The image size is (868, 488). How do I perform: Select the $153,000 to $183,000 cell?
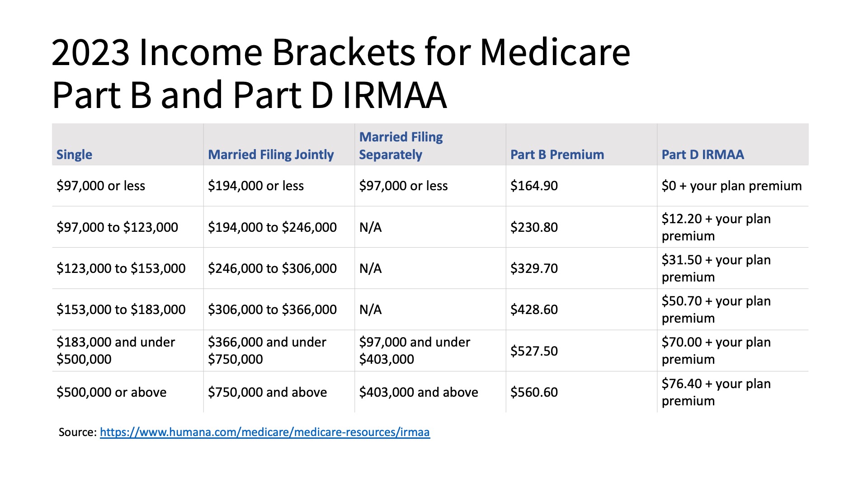[121, 310]
